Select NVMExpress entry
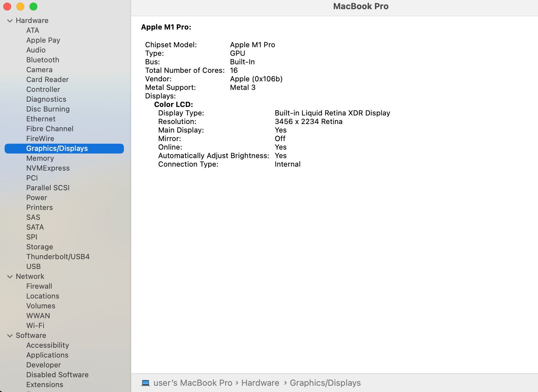 click(48, 168)
